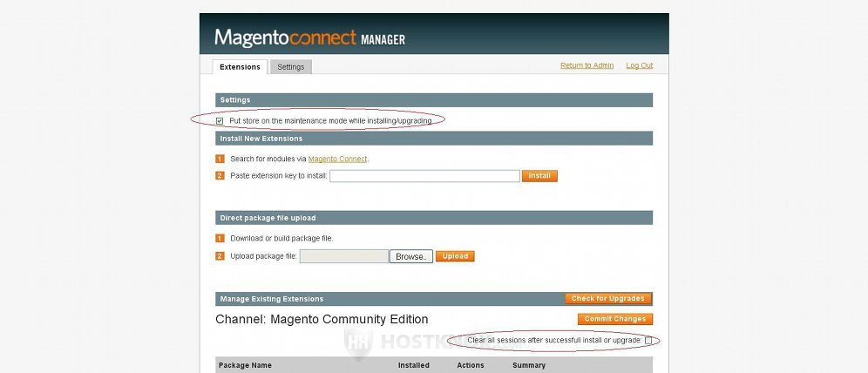This screenshot has height=373, width=868.
Task: Click the Log Out link
Action: click(640, 65)
